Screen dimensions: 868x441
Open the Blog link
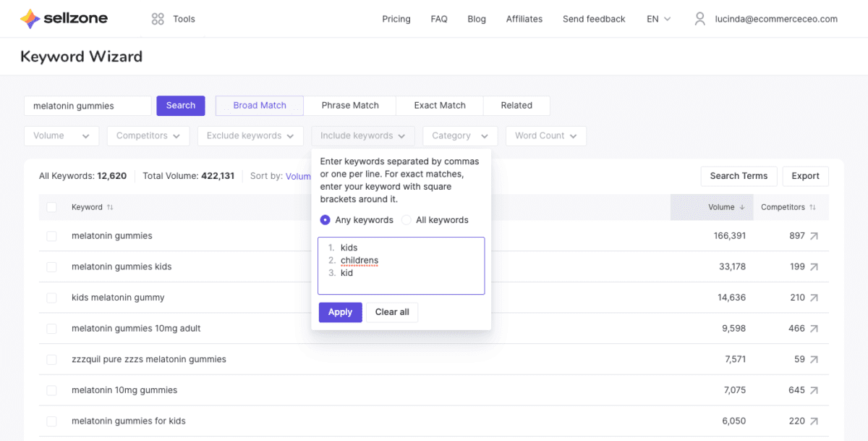477,19
